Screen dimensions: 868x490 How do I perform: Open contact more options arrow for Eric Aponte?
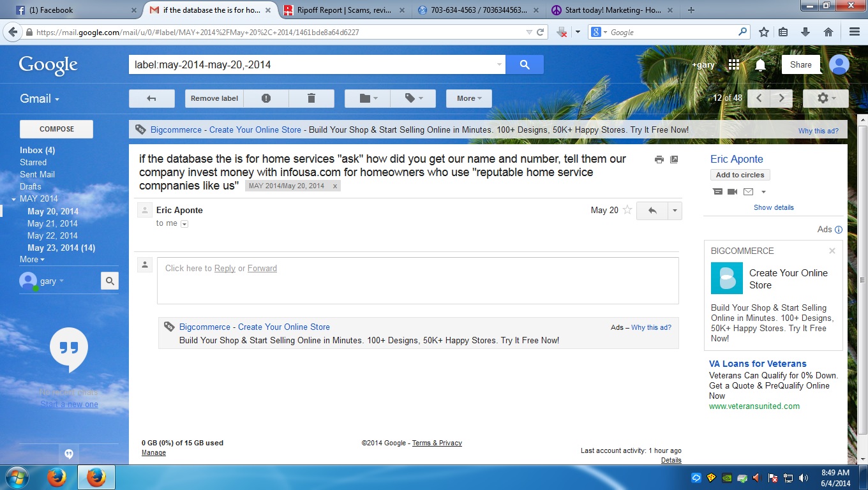[763, 192]
